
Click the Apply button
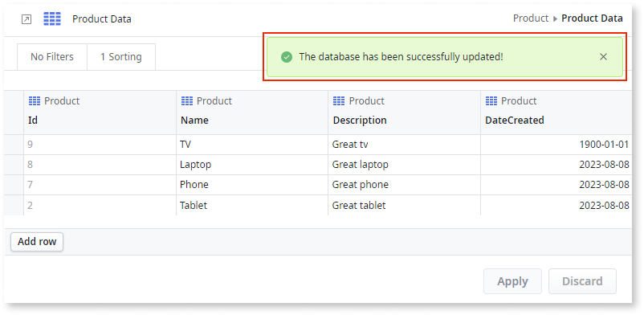click(x=512, y=281)
